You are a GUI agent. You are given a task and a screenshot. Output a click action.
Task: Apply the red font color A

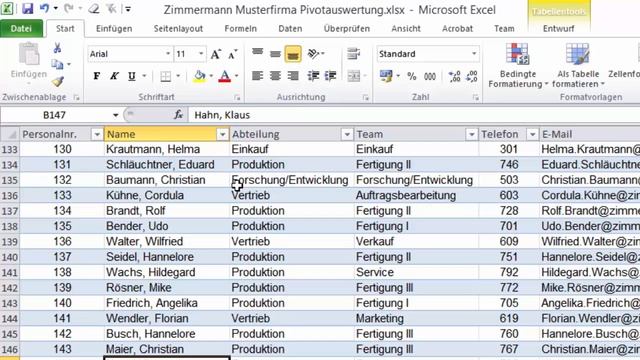point(224,76)
